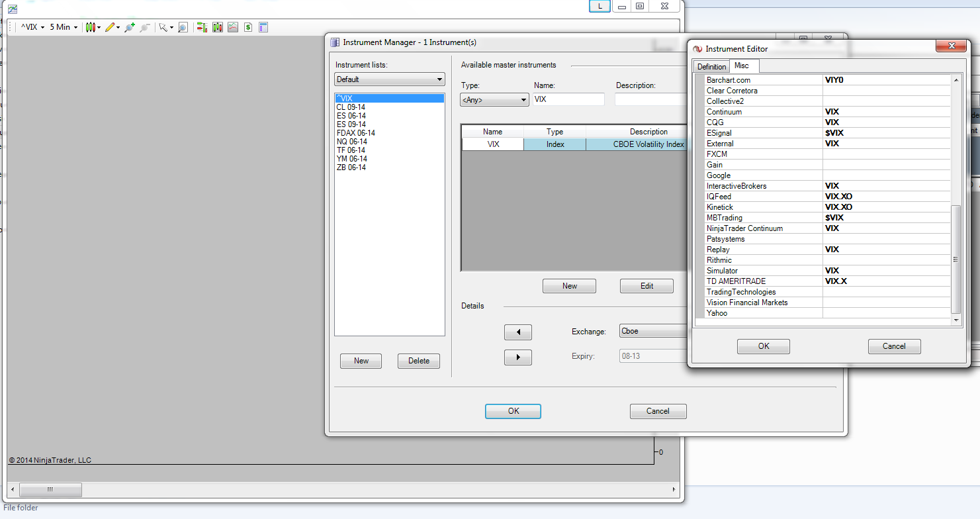This screenshot has width=980, height=519.
Task: Select ES 09-14 in the instrument list
Action: (351, 124)
